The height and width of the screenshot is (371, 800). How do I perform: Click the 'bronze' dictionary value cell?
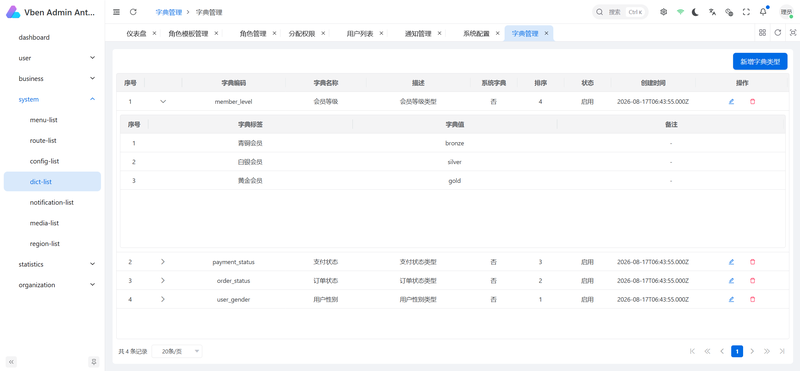coord(455,143)
